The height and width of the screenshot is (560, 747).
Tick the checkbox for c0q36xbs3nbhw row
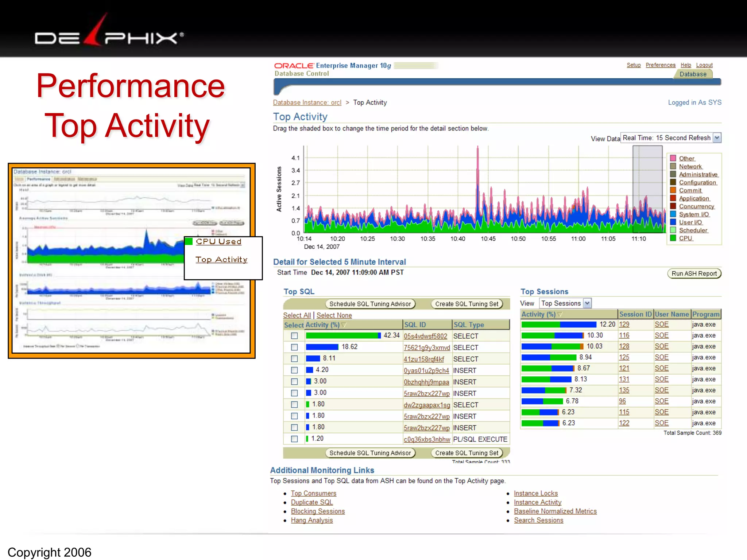coord(294,439)
